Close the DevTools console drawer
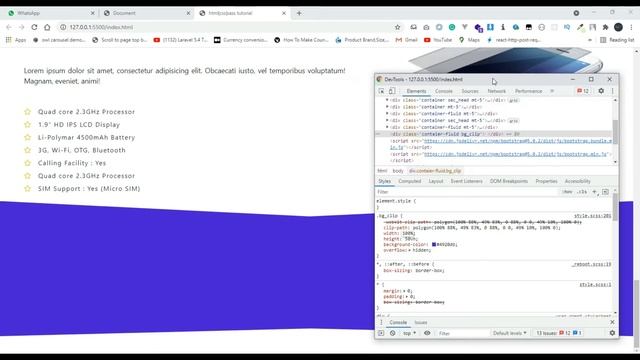640x360 pixels. pyautogui.click(x=612, y=322)
